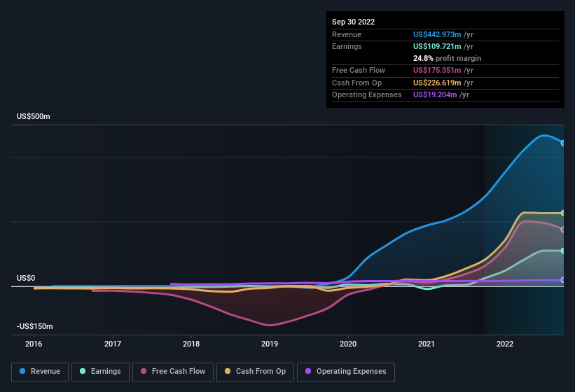575x392 pixels.
Task: Click the 2020 x-axis label
Action: click(x=348, y=344)
